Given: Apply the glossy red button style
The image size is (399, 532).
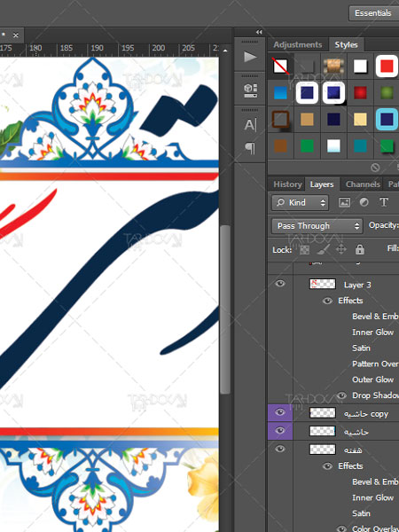Looking at the screenshot, I should (x=360, y=92).
